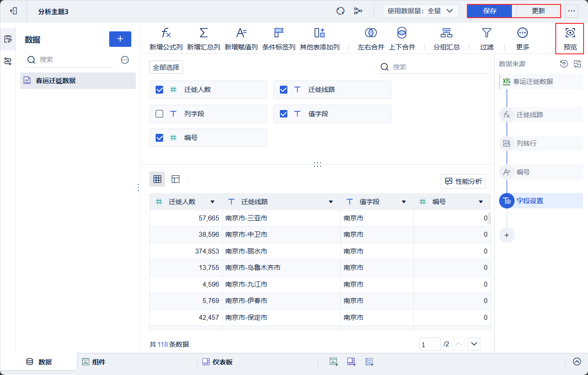588x375 pixels.
Task: Uncheck the 迁徙人数 field checkbox
Action: pos(160,90)
